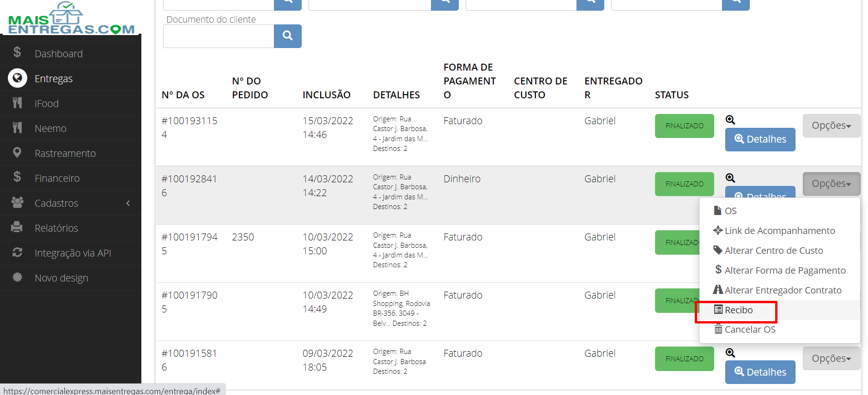Open Recibo from the options menu
Screen dimensions: 868x395
780,310
